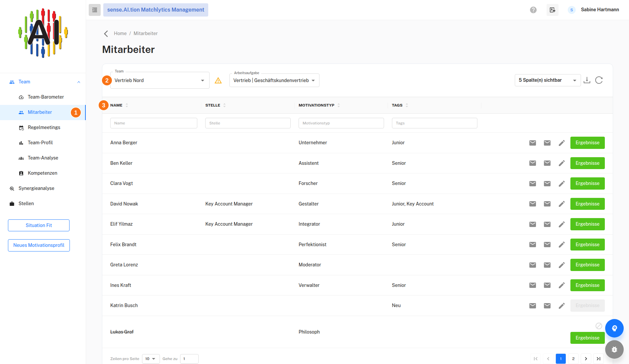The image size is (629, 364).
Task: Click Neues Motivationsprofil button
Action: point(39,245)
